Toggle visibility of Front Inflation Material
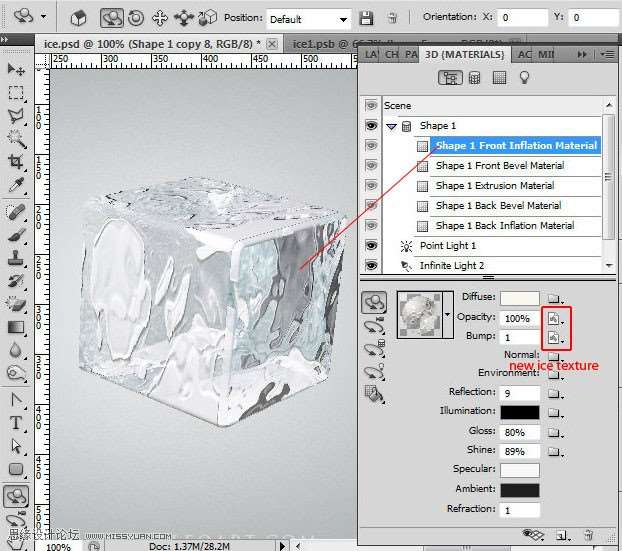622x551 pixels. point(371,146)
